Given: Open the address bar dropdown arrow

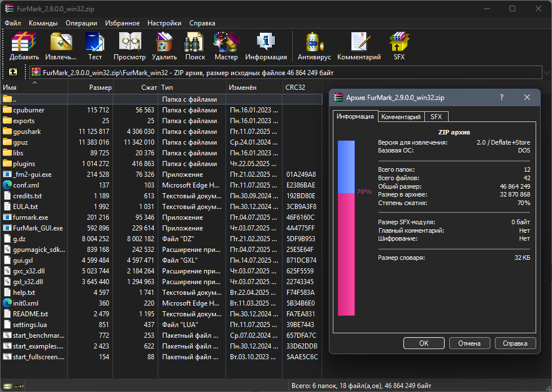Looking at the screenshot, I should [547, 73].
